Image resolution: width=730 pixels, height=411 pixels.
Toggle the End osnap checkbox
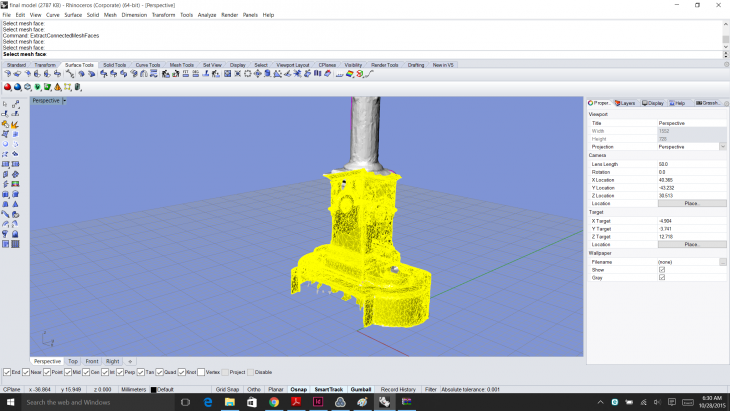tap(7, 372)
